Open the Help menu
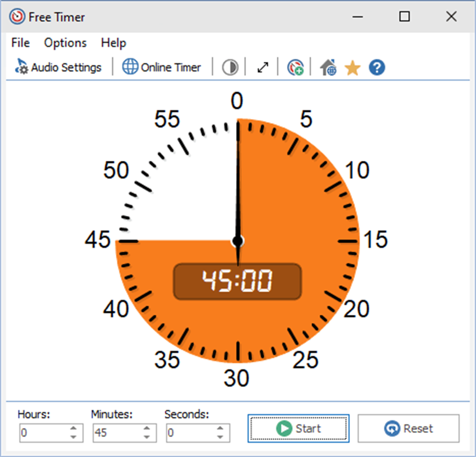This screenshot has width=476, height=457. click(113, 43)
